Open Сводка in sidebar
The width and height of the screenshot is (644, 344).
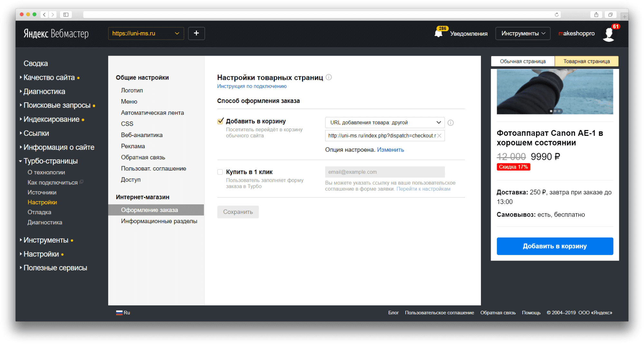tap(35, 64)
